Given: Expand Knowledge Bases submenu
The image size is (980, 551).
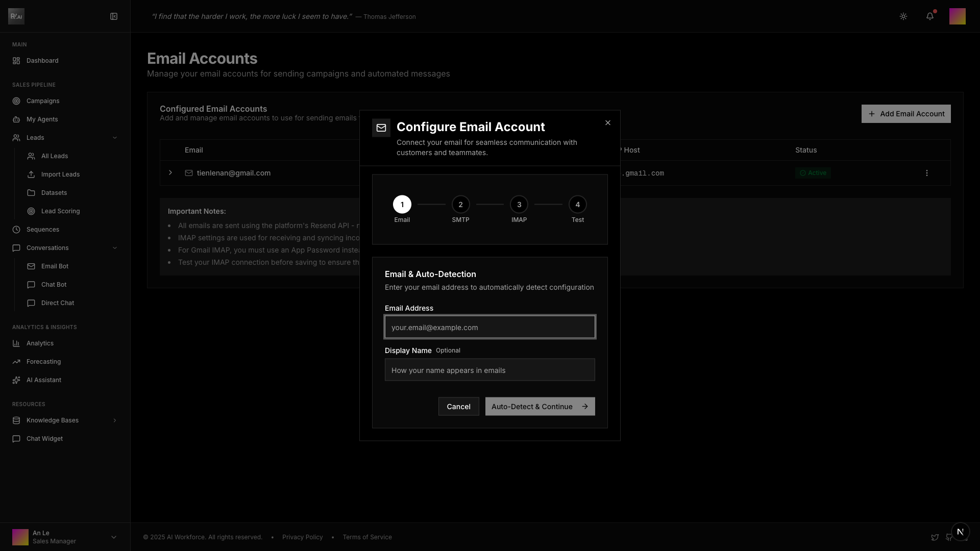Looking at the screenshot, I should point(114,420).
